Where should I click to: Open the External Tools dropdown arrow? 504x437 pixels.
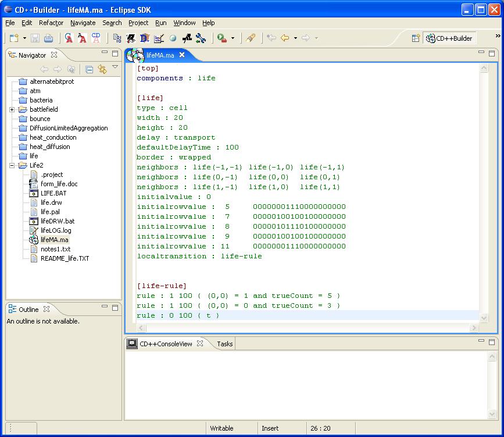tap(233, 38)
